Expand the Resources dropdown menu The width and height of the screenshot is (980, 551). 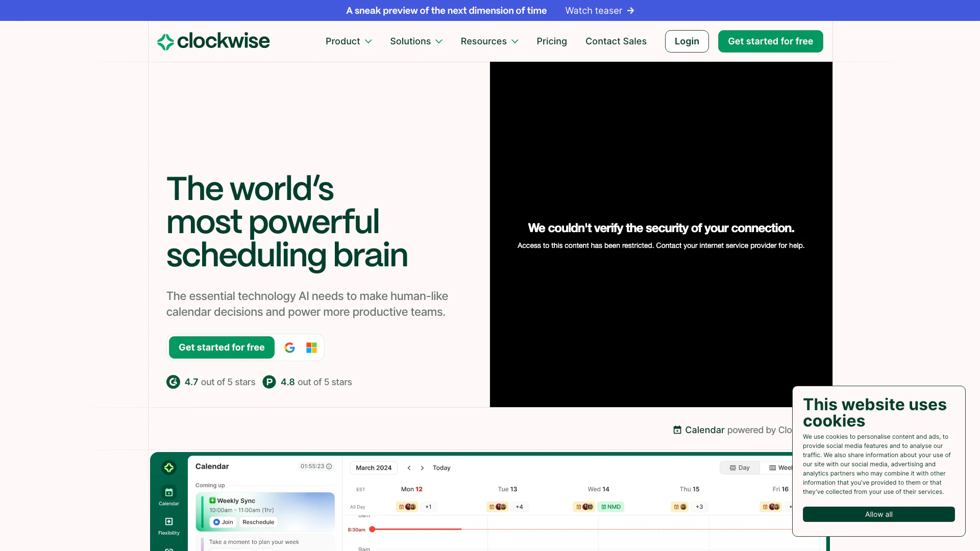pos(489,41)
